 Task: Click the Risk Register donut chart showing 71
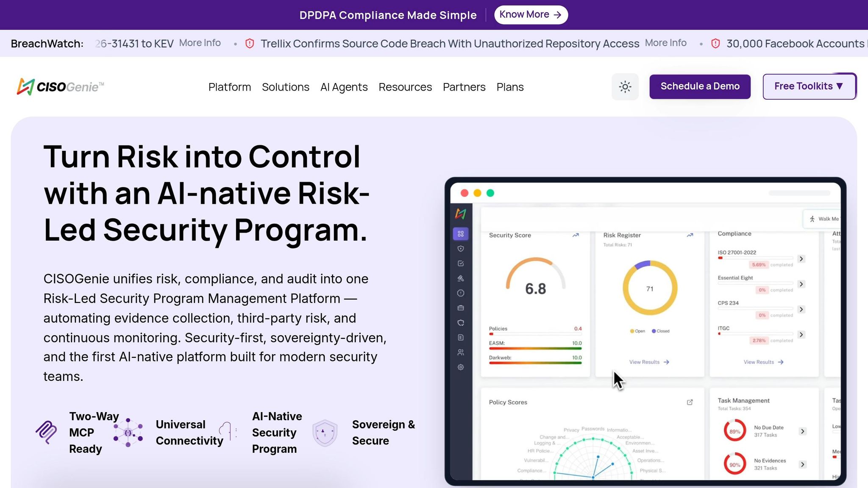pos(650,288)
